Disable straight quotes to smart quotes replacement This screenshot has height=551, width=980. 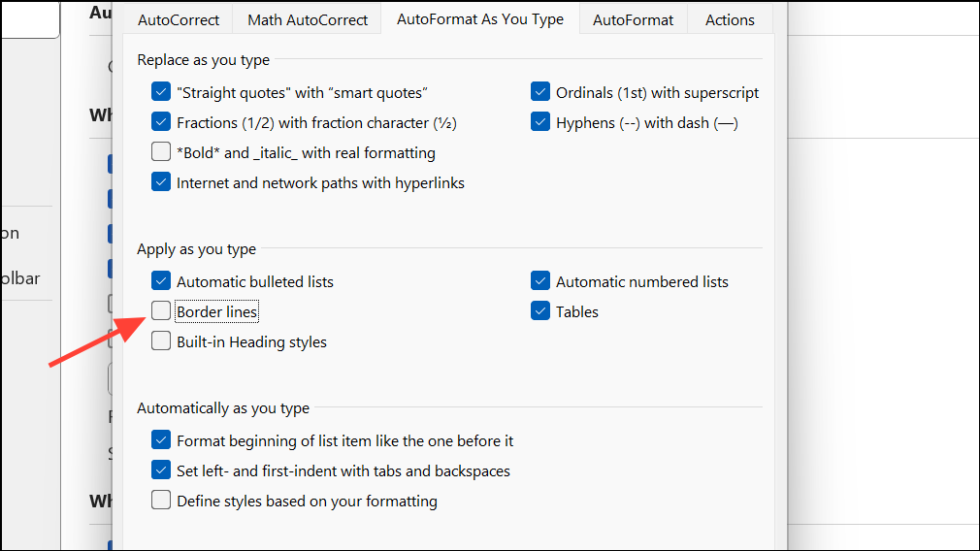click(x=161, y=93)
